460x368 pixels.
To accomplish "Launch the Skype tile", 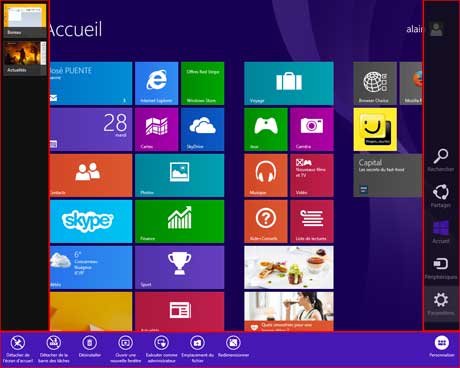I will pos(91,221).
